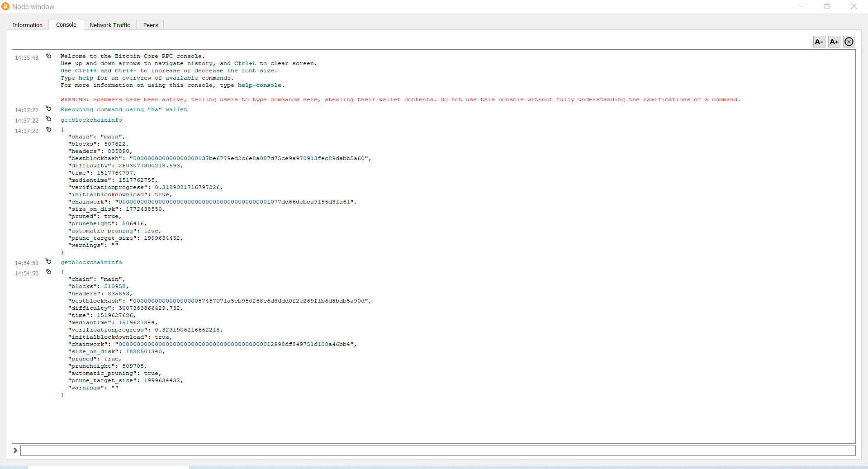Viewport: 868px width, 469px height.
Task: Click the 'help-console' link in welcome text
Action: (x=260, y=85)
